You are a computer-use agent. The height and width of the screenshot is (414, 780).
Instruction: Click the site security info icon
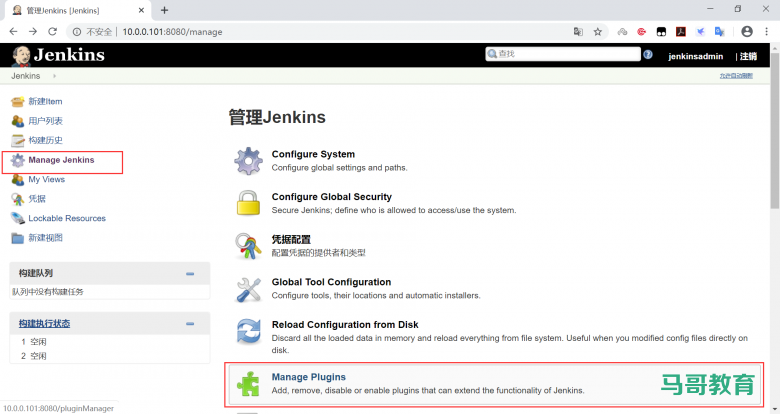[x=77, y=32]
